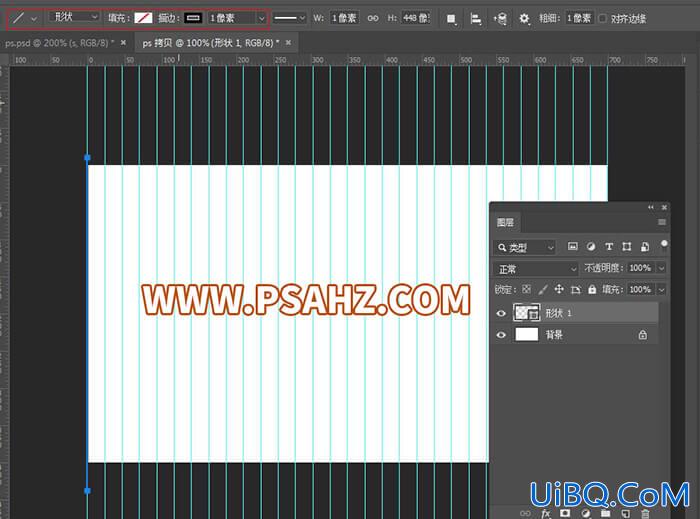Create new fill or adjustment layer
This screenshot has width=700, height=519.
point(586,513)
